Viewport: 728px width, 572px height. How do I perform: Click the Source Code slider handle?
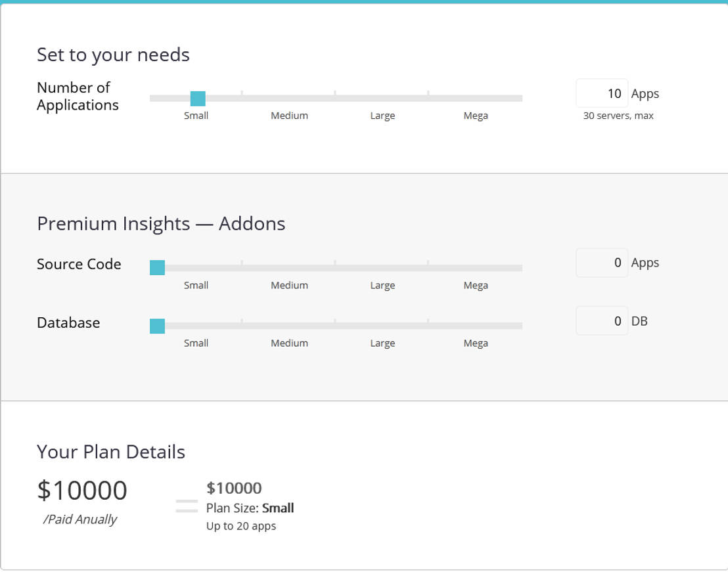(158, 268)
